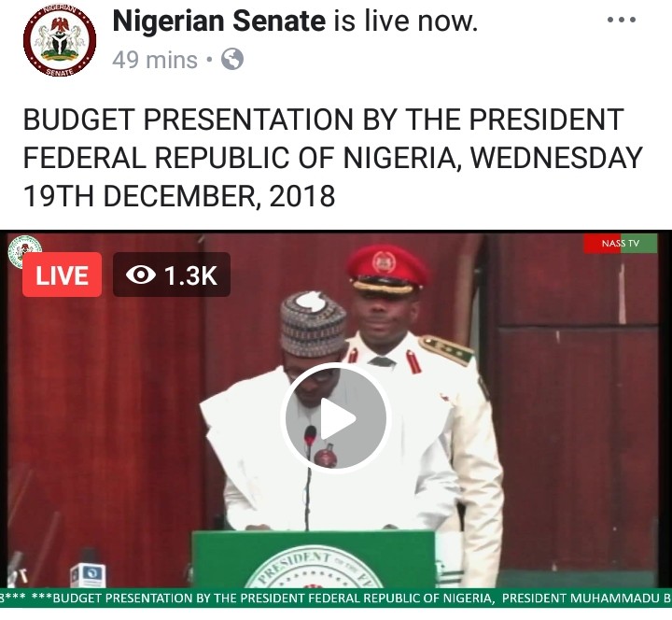Click the presidential seal on the podium
The height and width of the screenshot is (620, 672).
pos(314,568)
